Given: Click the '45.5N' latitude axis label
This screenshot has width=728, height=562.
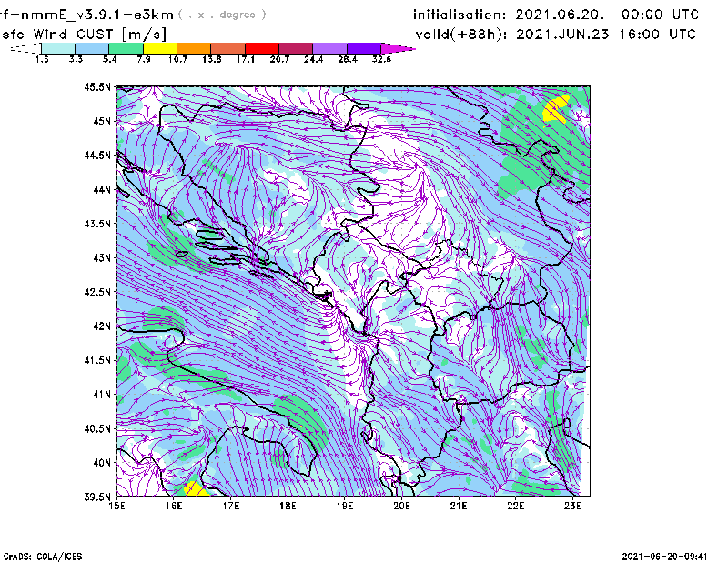Looking at the screenshot, I should point(98,87).
